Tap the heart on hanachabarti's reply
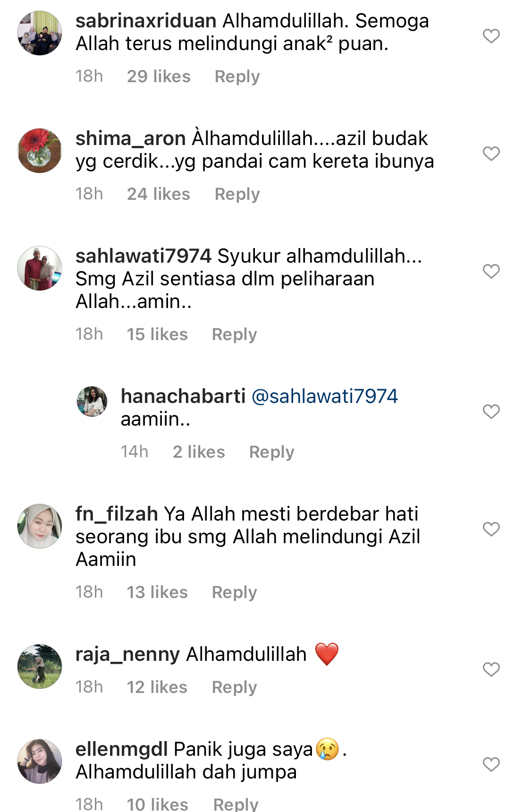Screen dimensions: 531x812 (x=491, y=411)
